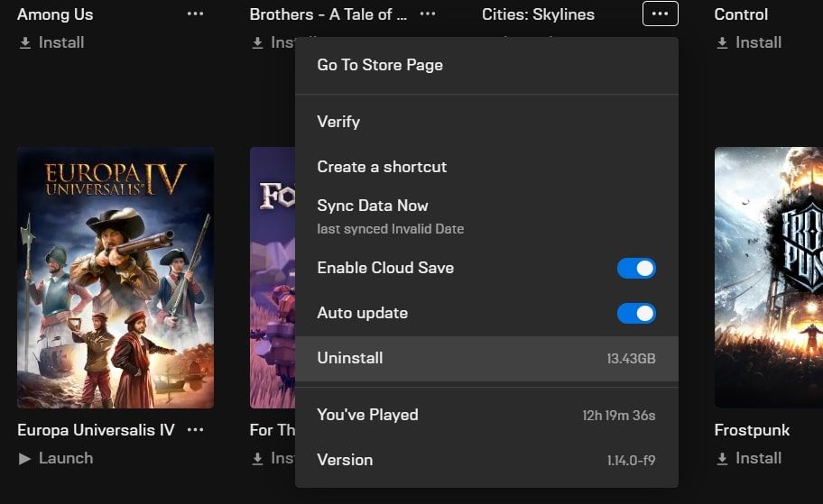Choose Verify from the context menu

[x=486, y=122]
